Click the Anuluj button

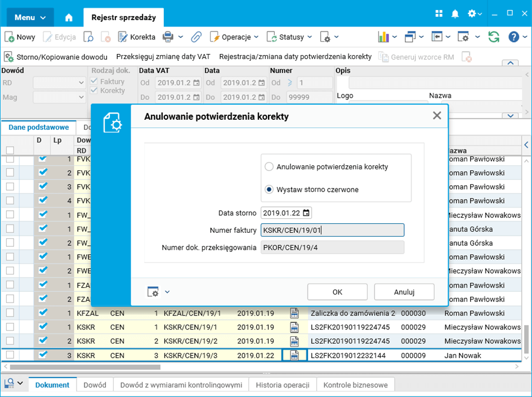click(404, 292)
